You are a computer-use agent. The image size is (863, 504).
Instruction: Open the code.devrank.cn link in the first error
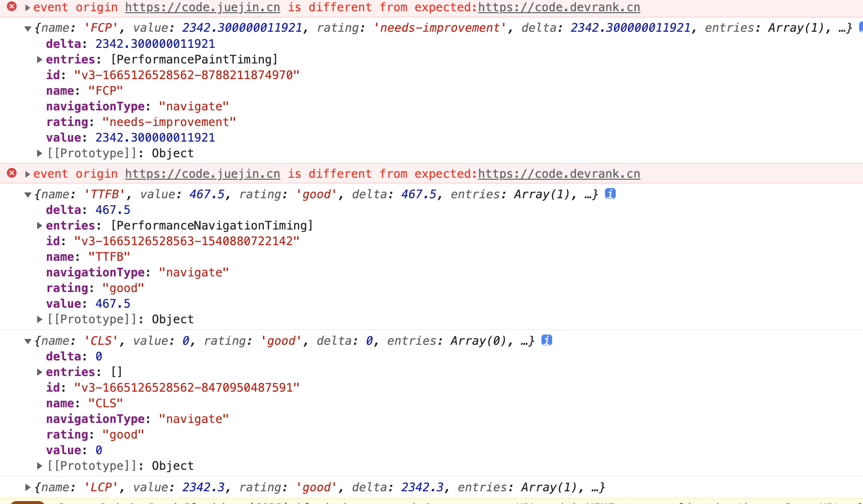559,8
